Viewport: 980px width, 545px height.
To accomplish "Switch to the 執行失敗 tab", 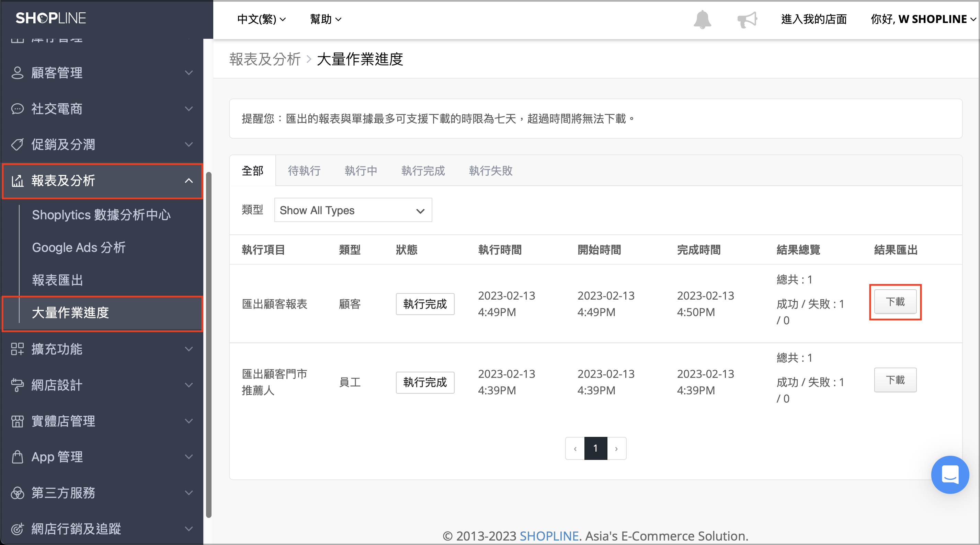I will tap(491, 171).
